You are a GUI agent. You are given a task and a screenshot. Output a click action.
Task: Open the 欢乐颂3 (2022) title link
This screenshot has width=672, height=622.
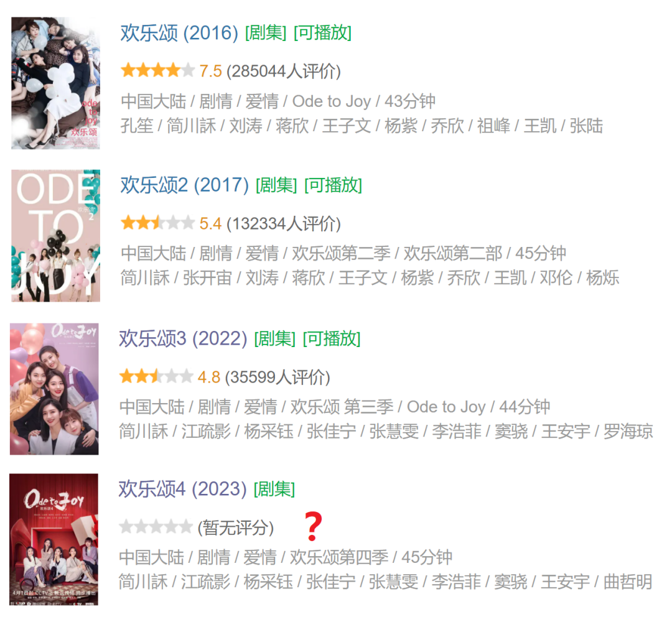183,338
